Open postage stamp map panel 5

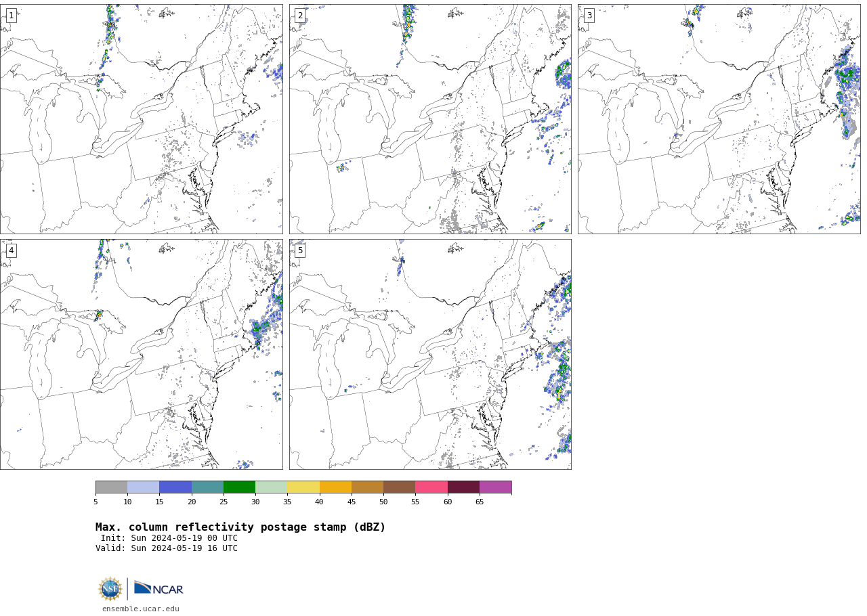430,354
